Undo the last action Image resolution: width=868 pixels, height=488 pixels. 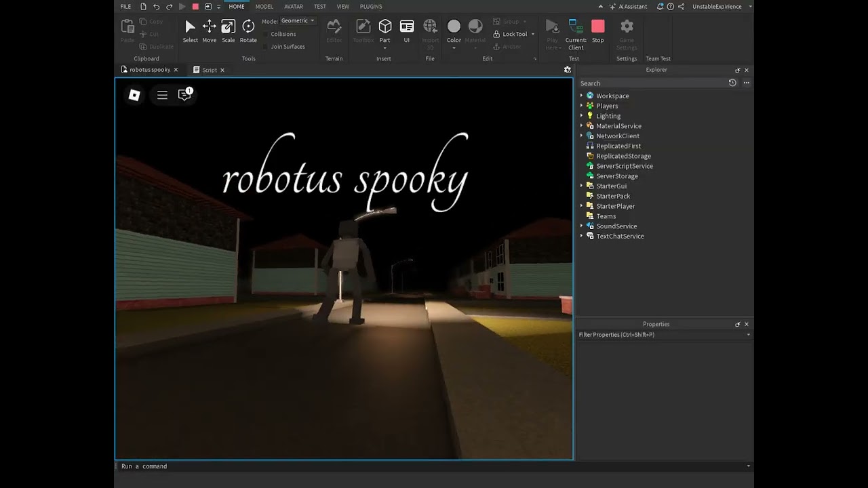coord(156,6)
